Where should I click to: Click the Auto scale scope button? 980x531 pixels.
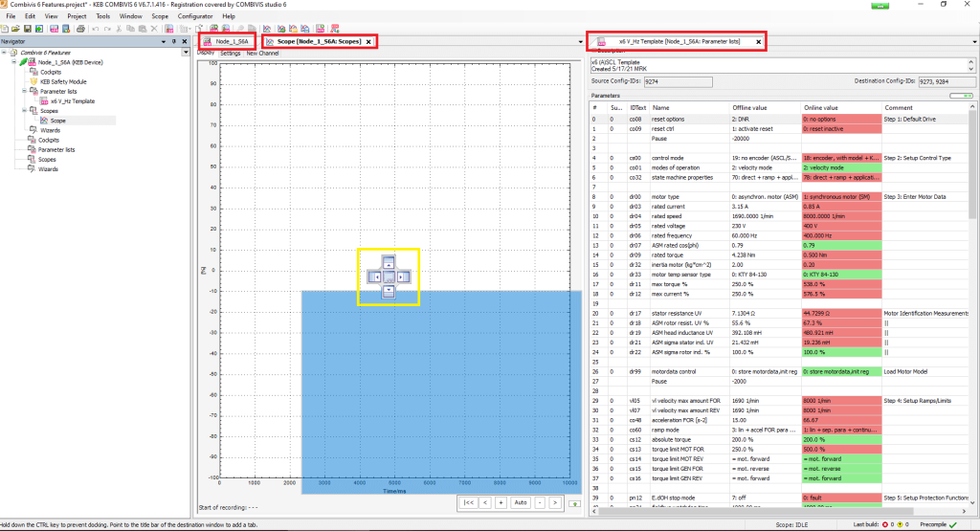521,503
